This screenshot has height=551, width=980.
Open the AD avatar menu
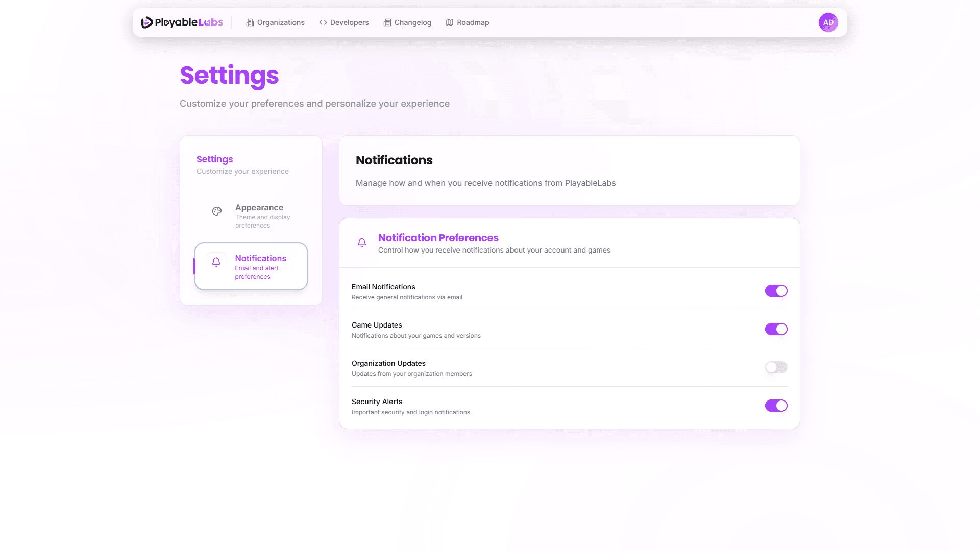(x=828, y=22)
